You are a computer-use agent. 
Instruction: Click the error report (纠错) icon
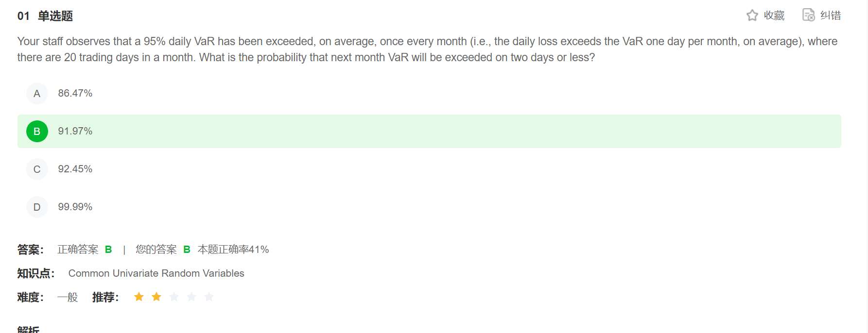[x=808, y=16]
